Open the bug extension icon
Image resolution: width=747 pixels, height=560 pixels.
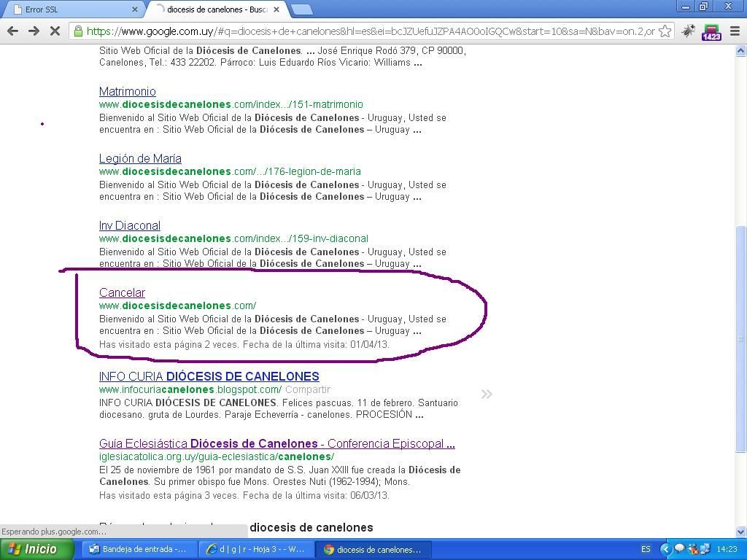click(688, 31)
